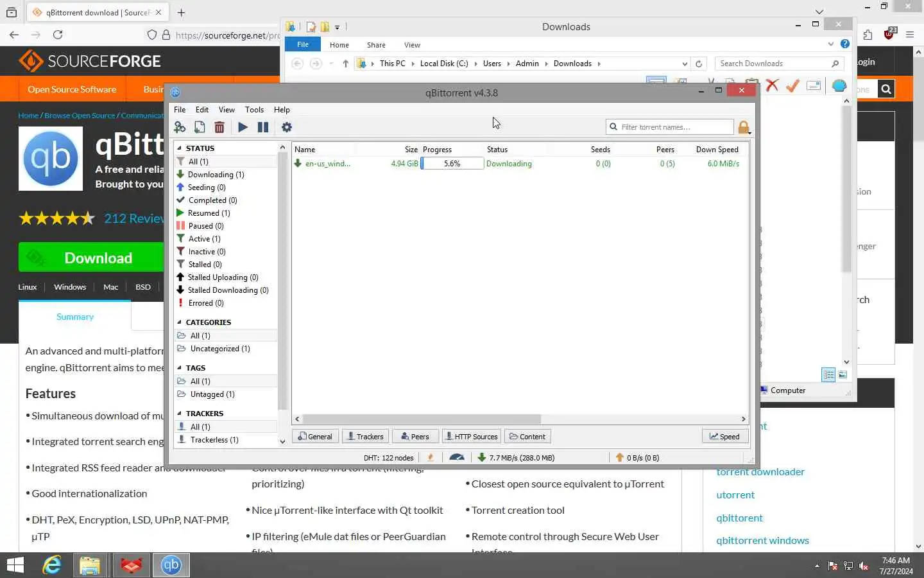Click the details view icon in Downloads window
Screen dimensions: 924x578
click(828, 374)
